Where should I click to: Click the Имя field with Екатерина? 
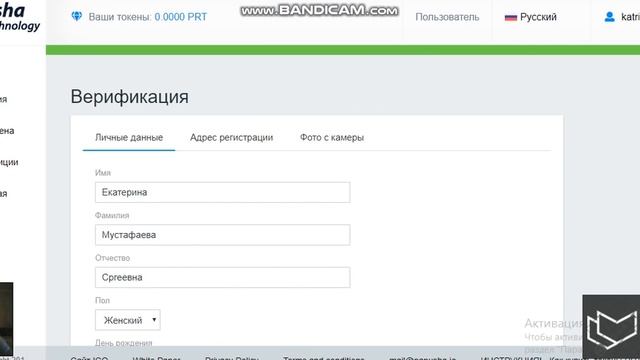coord(222,192)
